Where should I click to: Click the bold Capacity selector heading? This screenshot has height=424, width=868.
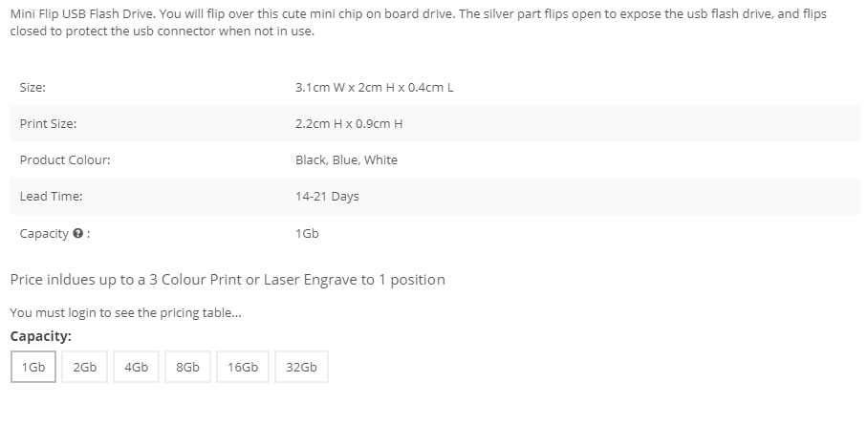41,336
